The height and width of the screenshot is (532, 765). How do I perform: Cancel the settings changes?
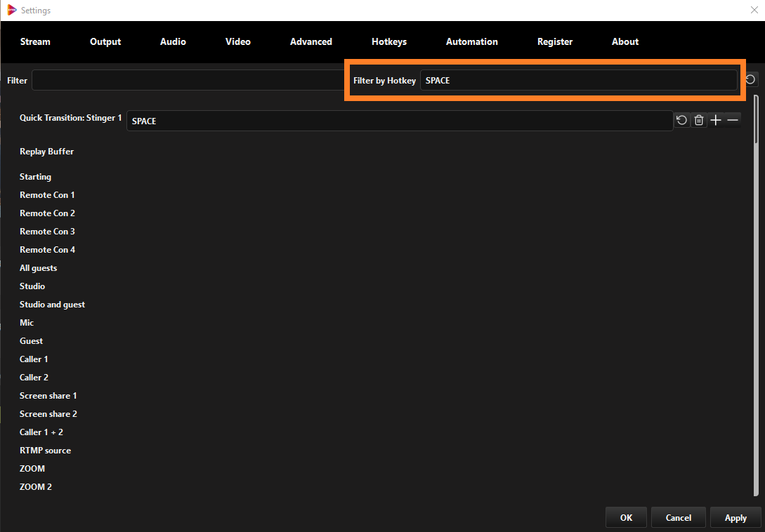point(679,517)
